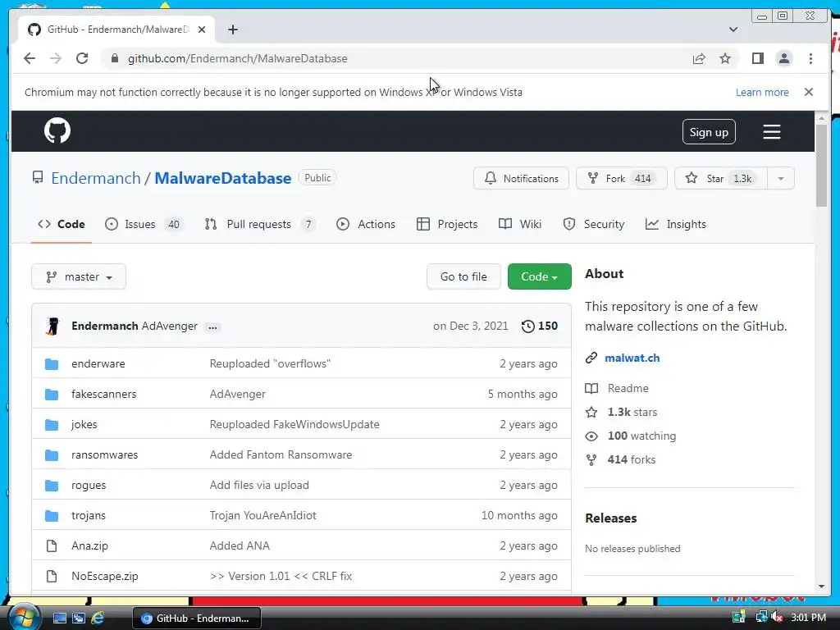Click the Notifications button

(x=521, y=178)
